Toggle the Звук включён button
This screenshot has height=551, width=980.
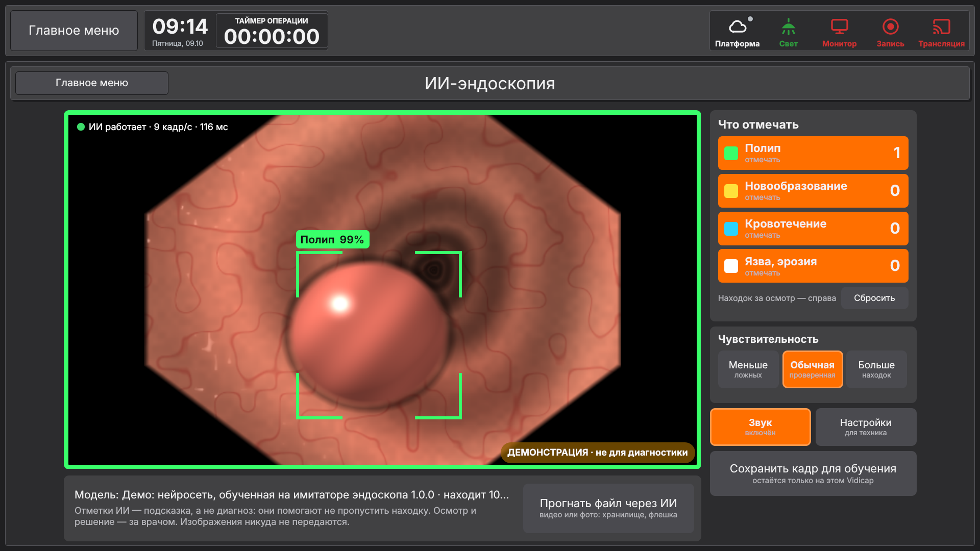tap(761, 427)
